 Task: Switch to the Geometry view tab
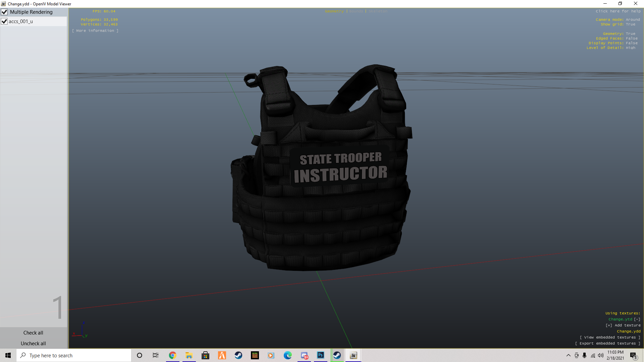point(334,11)
